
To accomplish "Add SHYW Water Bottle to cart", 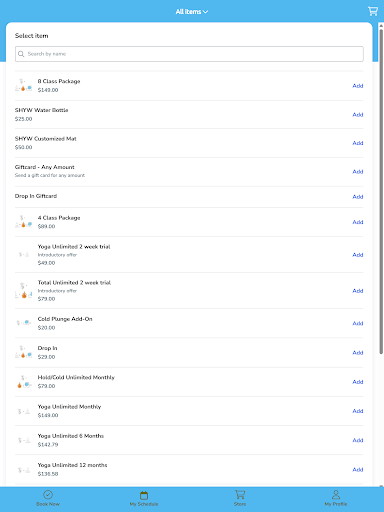I will (358, 115).
